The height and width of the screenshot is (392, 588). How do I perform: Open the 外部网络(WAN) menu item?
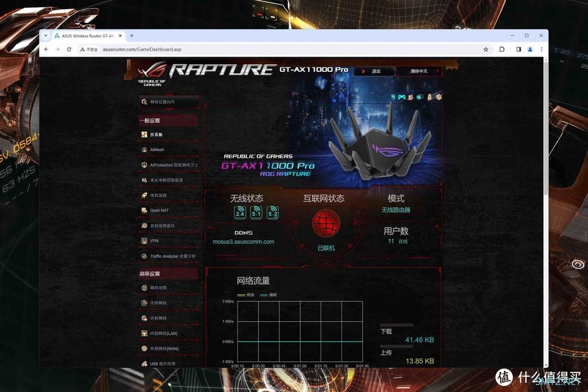[x=169, y=348]
